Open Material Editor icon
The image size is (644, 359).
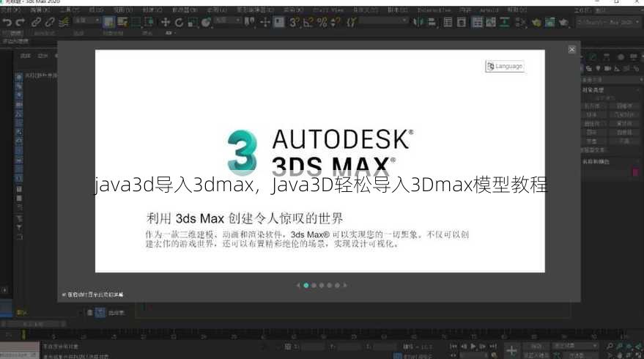521,22
